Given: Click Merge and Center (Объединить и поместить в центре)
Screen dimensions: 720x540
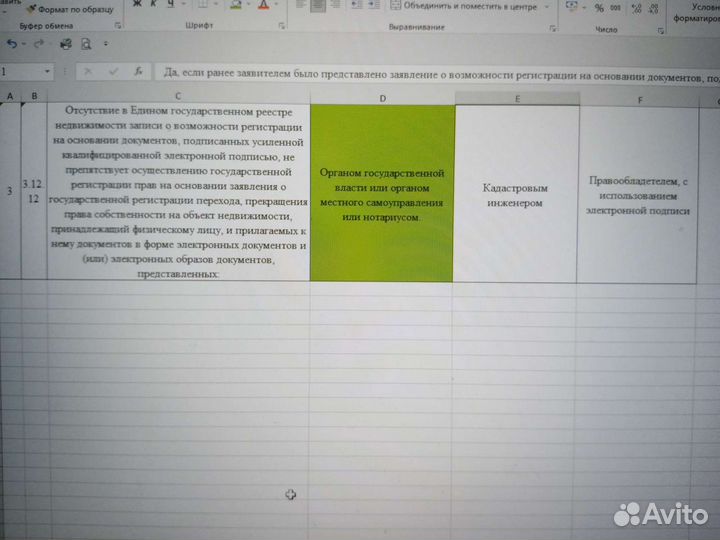Looking at the screenshot, I should click(464, 6).
